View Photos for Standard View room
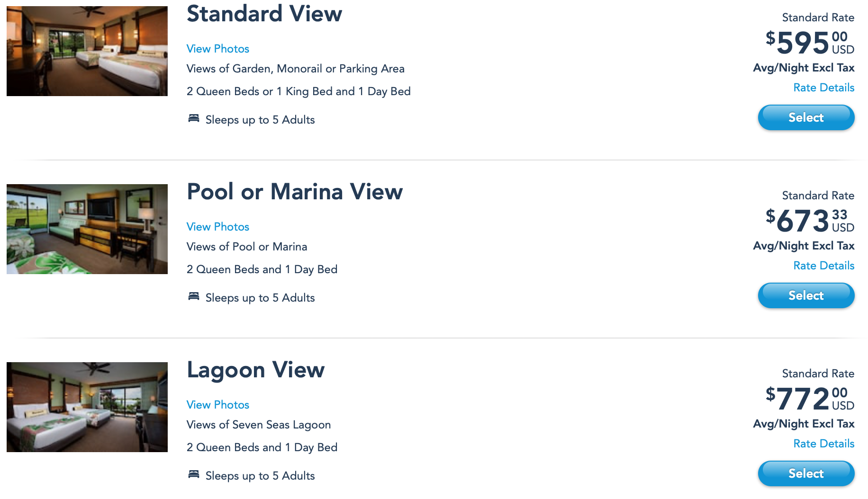Viewport: 868px width, 499px height. pos(217,49)
